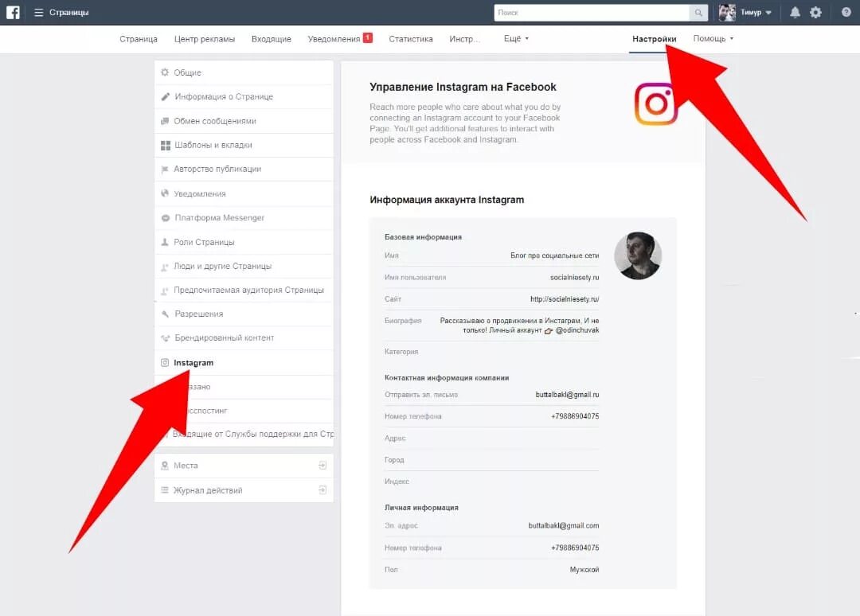The width and height of the screenshot is (860, 616).
Task: Open Шаблоны и вкладки section
Action: [x=244, y=145]
